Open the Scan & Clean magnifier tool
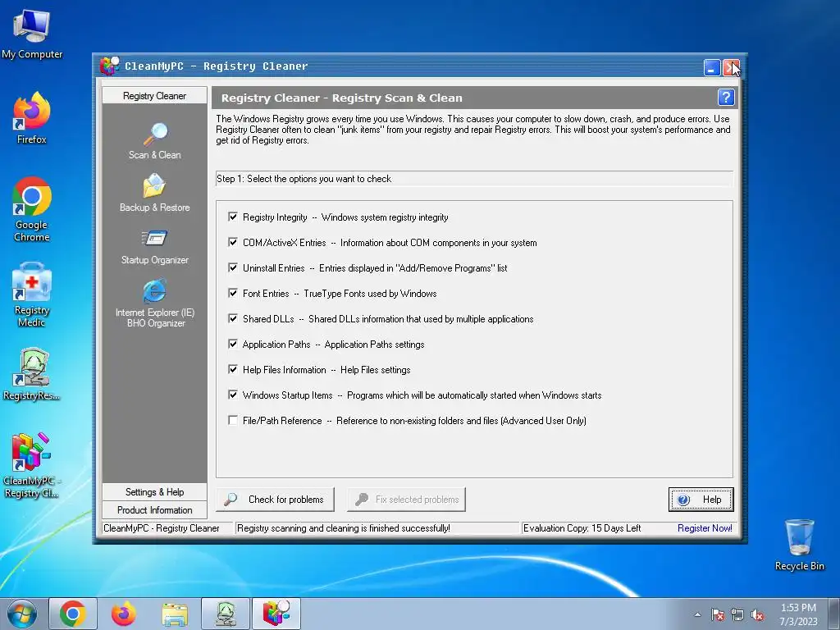The image size is (840, 630). click(155, 141)
